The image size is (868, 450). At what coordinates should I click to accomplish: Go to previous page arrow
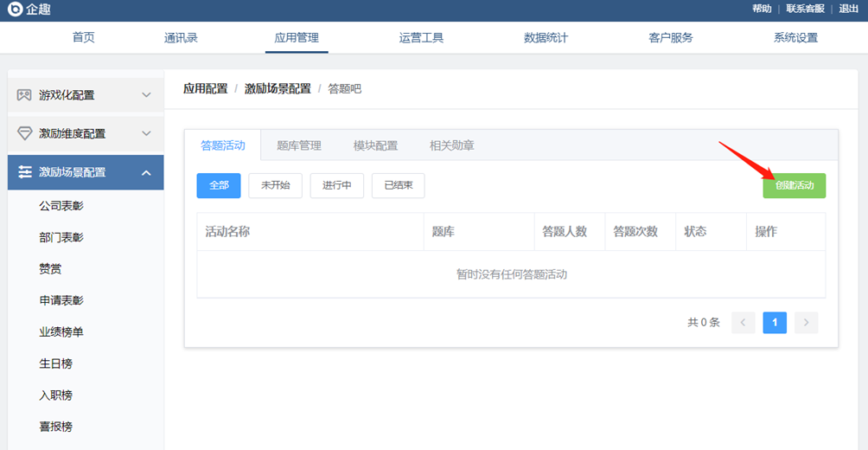743,323
